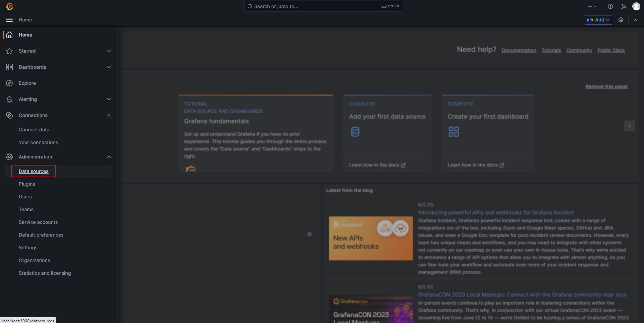Expand the Dashboards section chevron
The height and width of the screenshot is (323, 644).
coord(109,67)
